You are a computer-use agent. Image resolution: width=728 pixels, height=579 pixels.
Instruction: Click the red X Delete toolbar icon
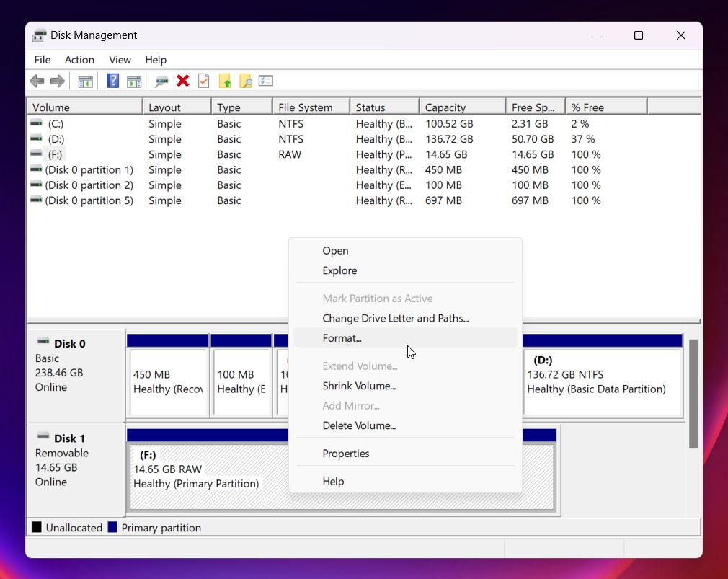[x=183, y=81]
